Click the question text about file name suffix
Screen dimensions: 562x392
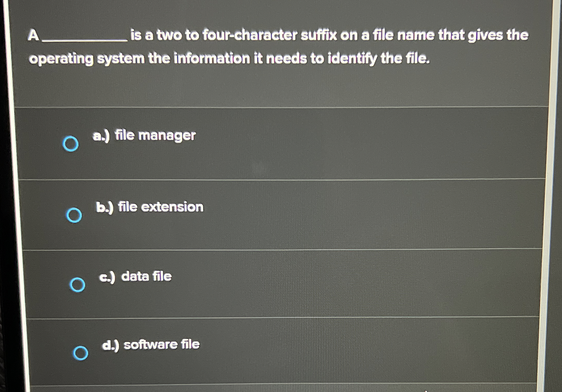pyautogui.click(x=259, y=47)
